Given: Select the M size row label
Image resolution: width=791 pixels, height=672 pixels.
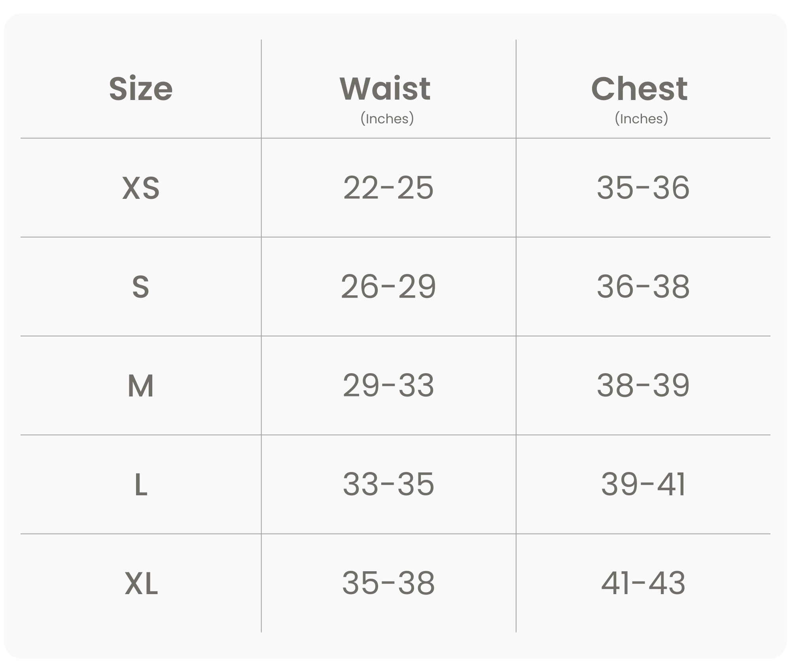Looking at the screenshot, I should coord(141,386).
